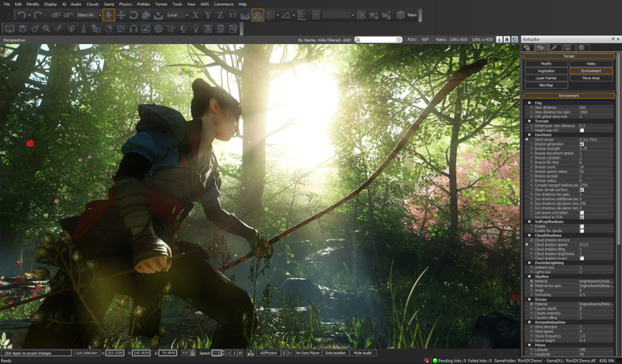Open the Terrain menu

tap(161, 4)
